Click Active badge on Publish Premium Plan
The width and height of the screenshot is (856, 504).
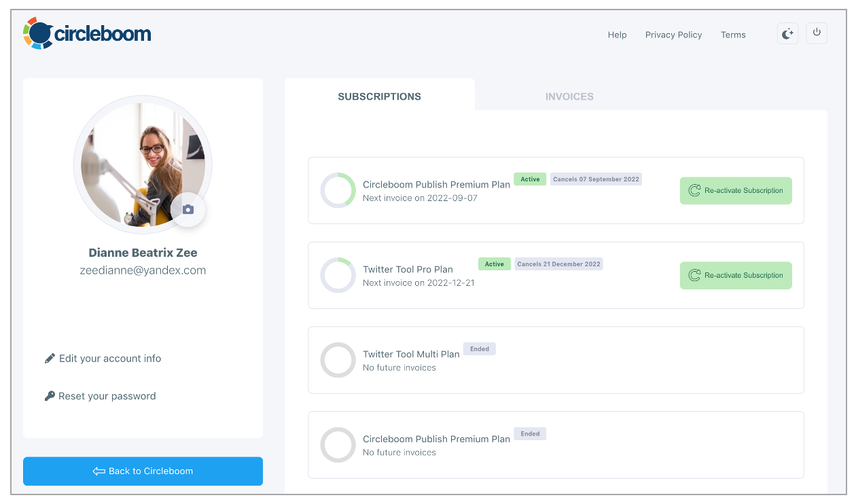[530, 179]
